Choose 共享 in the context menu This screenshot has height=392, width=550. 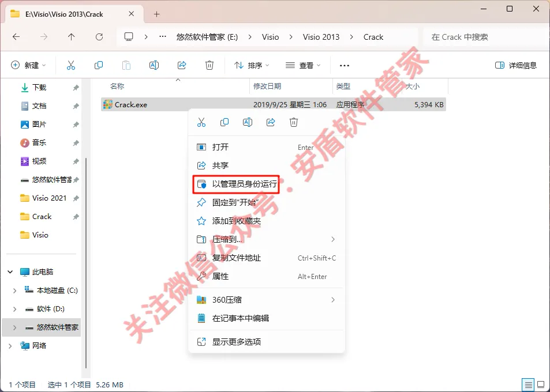point(267,165)
